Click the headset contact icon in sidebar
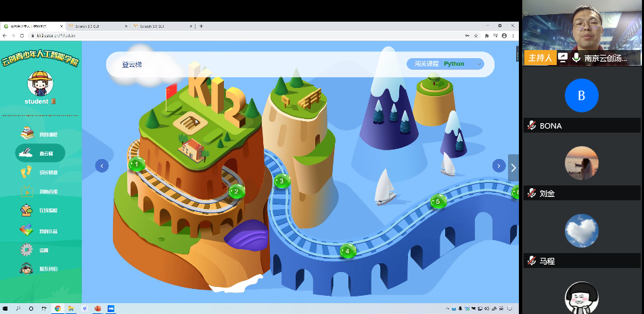Image resolution: width=644 pixels, height=314 pixels. pyautogui.click(x=27, y=269)
